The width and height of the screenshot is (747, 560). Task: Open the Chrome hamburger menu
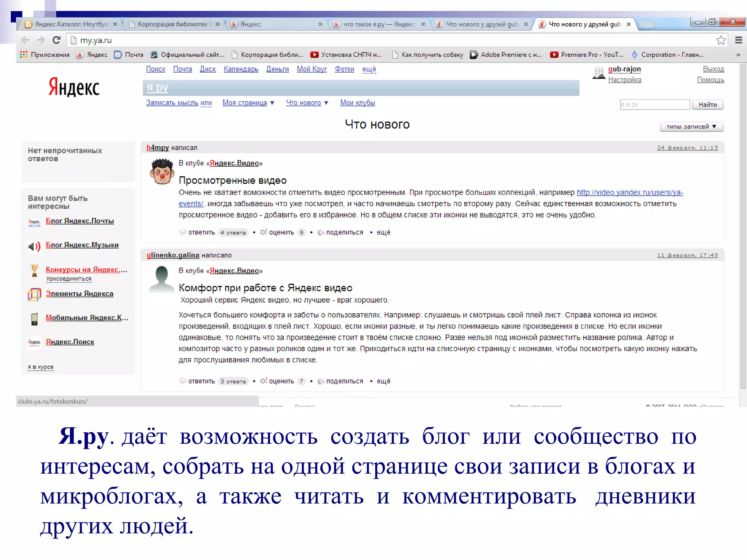[739, 40]
